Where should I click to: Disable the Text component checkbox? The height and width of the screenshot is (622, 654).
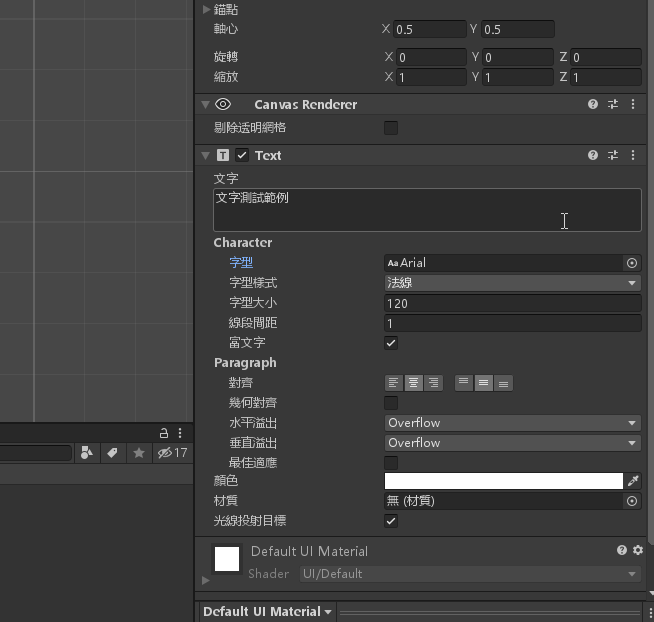point(242,155)
